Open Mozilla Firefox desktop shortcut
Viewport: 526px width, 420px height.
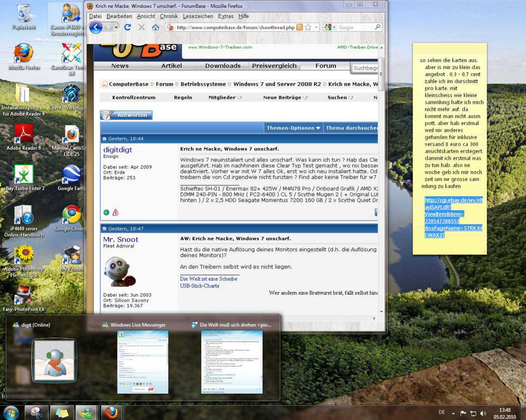(24, 57)
